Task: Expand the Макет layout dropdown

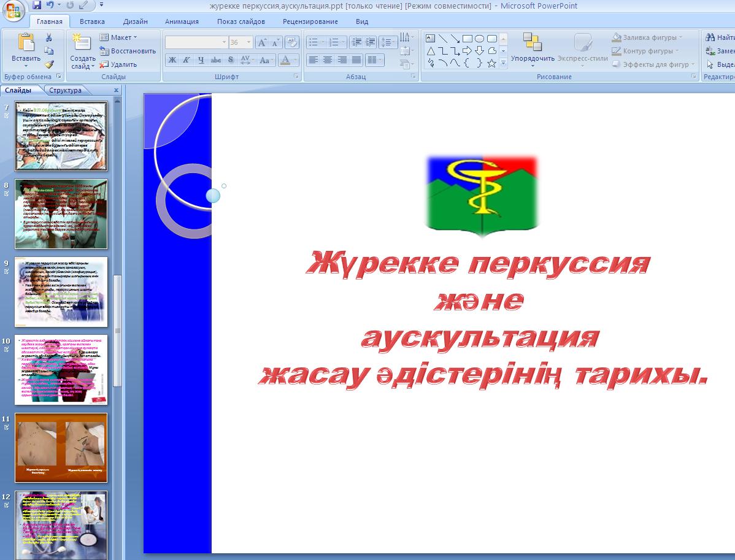Action: 118,37
